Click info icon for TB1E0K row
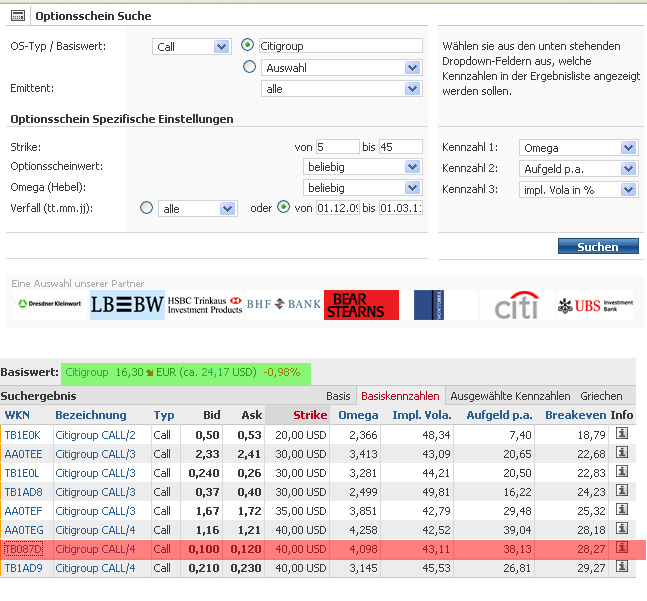The width and height of the screenshot is (647, 601). coord(621,434)
